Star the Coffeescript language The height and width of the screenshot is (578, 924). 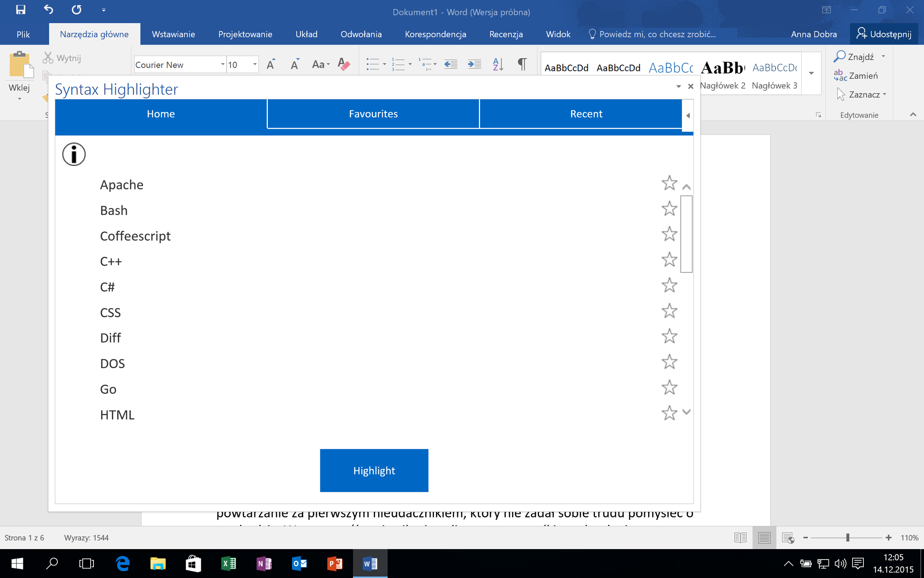click(x=669, y=234)
